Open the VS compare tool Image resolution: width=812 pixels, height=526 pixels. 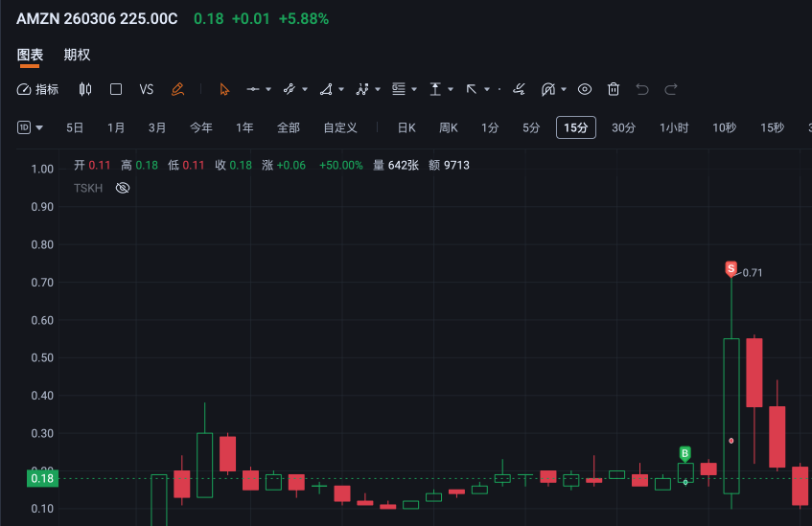point(147,89)
